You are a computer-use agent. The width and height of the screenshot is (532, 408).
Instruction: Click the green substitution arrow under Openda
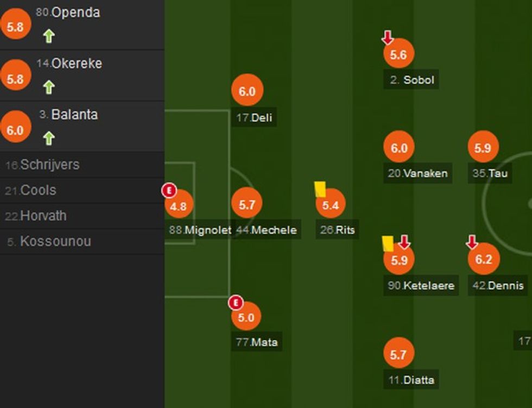(x=49, y=36)
